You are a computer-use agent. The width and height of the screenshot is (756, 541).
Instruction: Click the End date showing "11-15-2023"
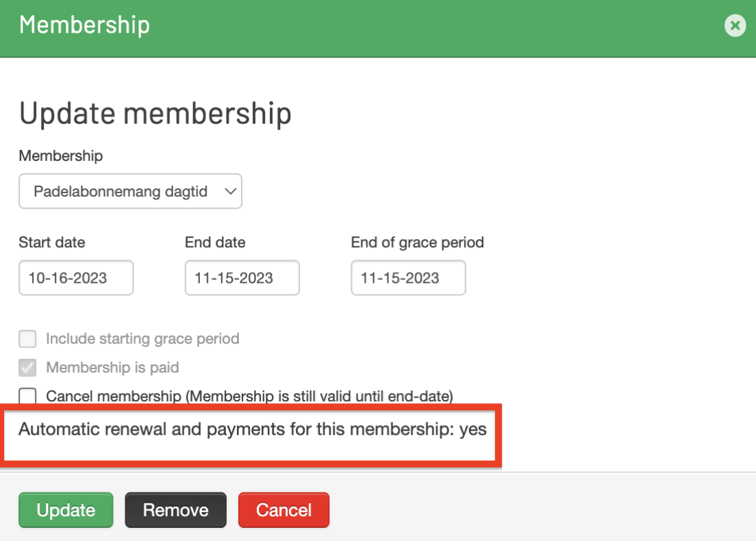point(242,277)
